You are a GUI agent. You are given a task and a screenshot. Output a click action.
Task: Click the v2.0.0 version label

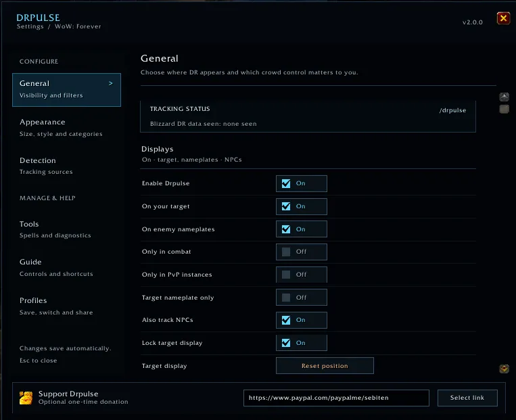(473, 22)
